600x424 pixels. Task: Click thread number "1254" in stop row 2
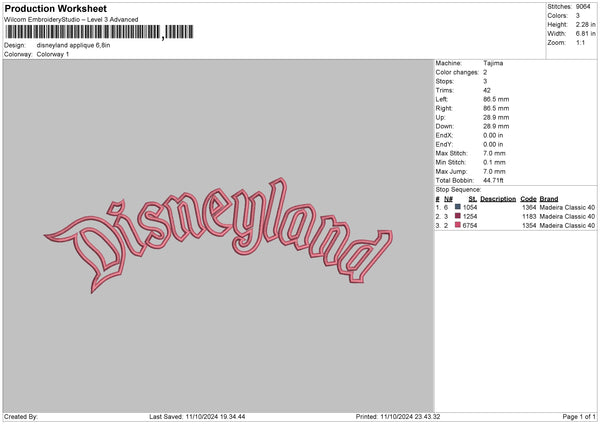pyautogui.click(x=470, y=217)
